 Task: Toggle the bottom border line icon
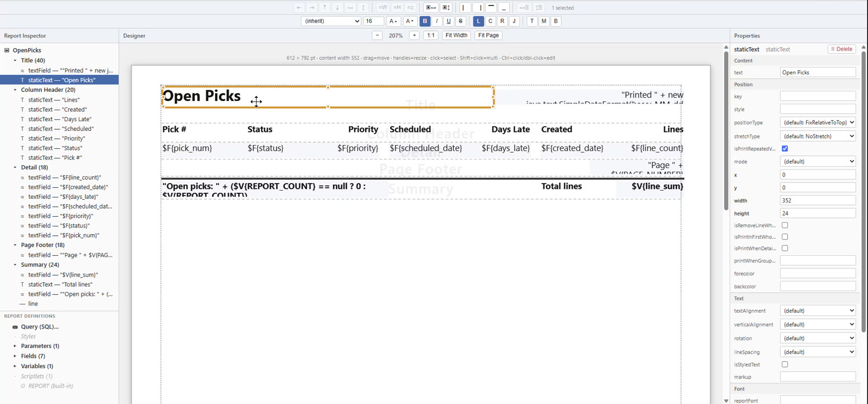point(504,8)
